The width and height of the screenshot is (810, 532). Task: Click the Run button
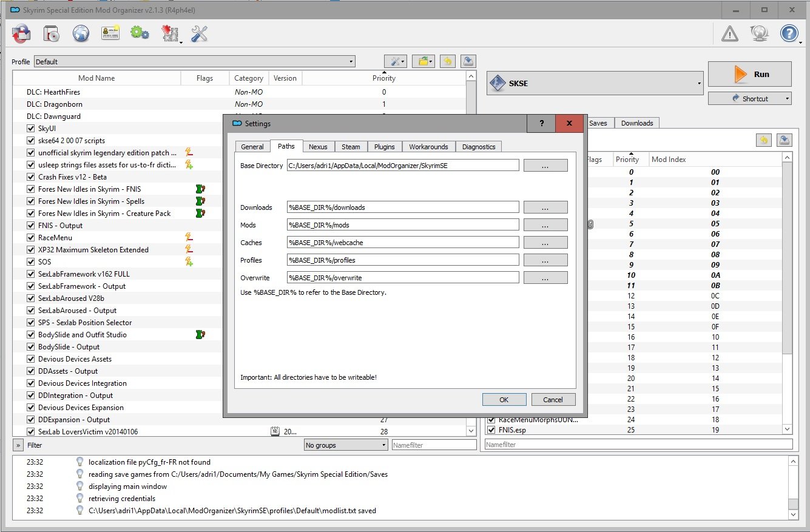pos(750,74)
